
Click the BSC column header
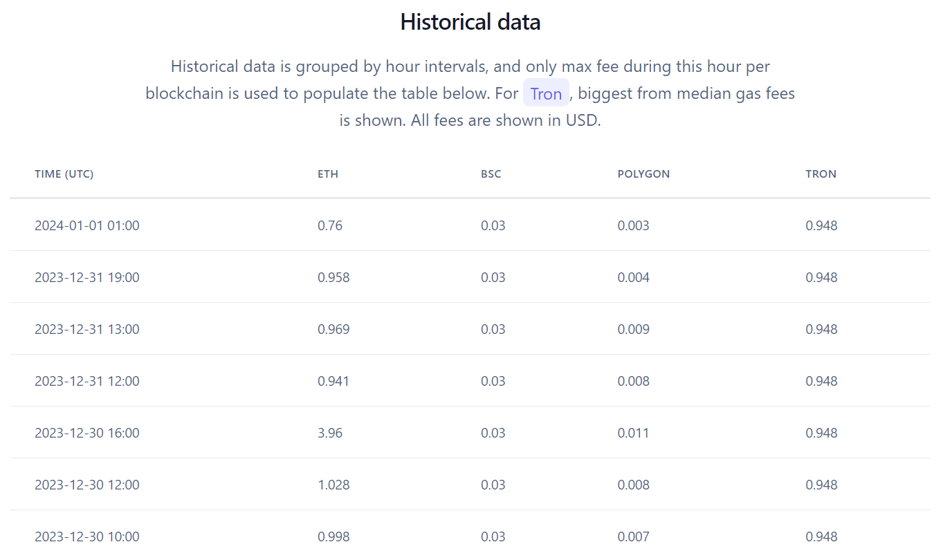click(491, 174)
